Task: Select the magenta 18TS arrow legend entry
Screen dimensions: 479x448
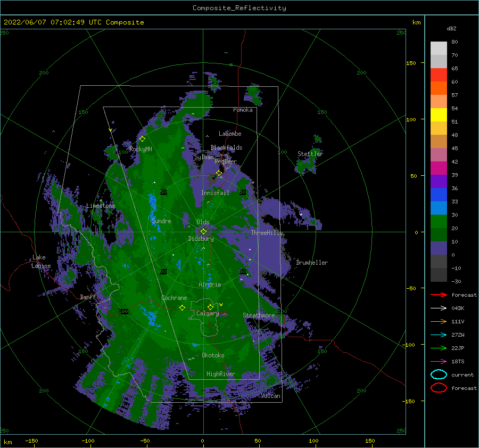Action: coord(439,362)
